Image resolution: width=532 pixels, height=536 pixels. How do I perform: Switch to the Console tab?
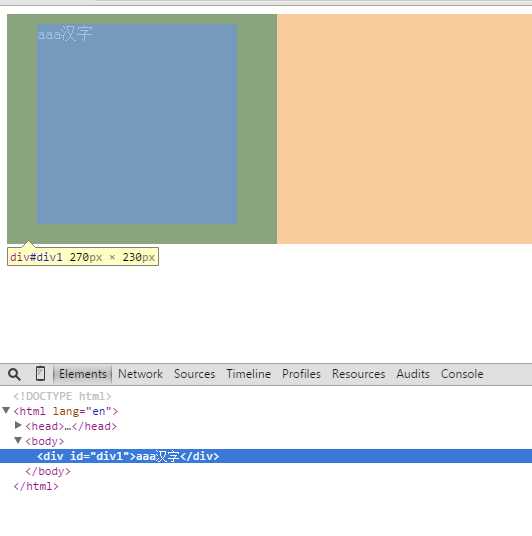click(x=462, y=374)
